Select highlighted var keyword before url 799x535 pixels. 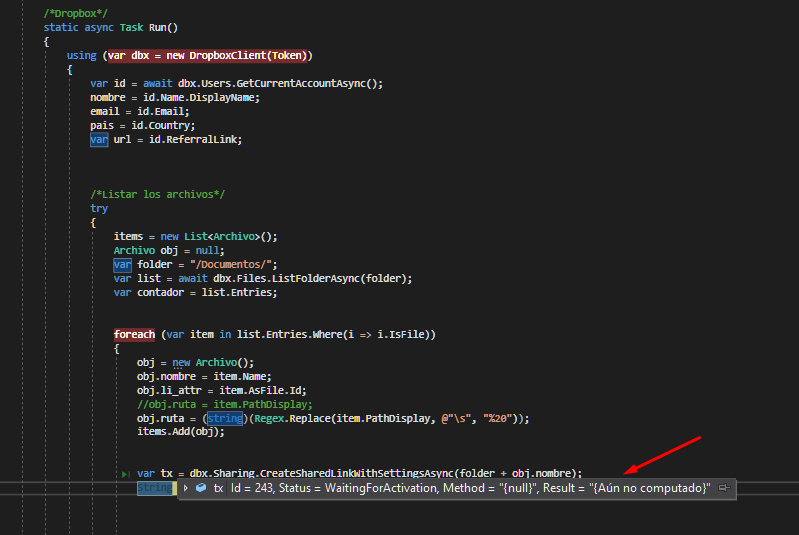99,140
